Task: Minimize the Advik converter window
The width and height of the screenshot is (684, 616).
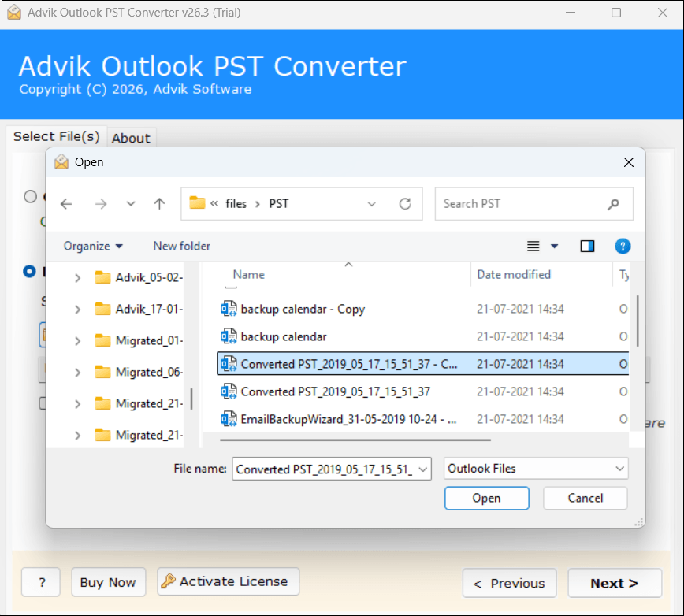Action: pyautogui.click(x=571, y=13)
